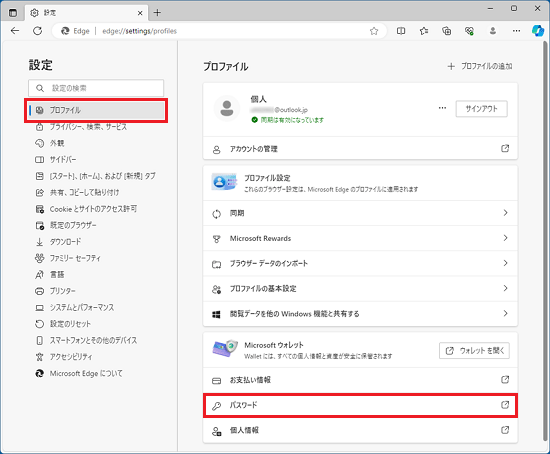The image size is (550, 454).
Task: Open アカウントの管理 row
Action: [360, 149]
